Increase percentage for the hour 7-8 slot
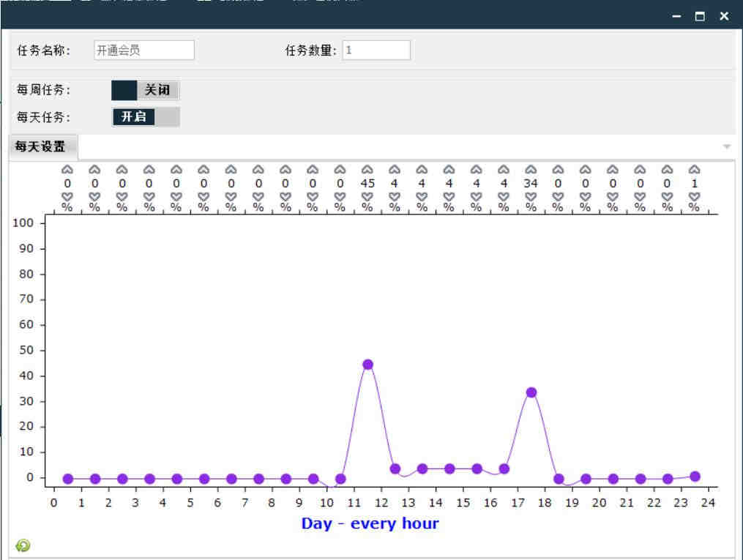This screenshot has height=560, width=743. click(x=258, y=169)
